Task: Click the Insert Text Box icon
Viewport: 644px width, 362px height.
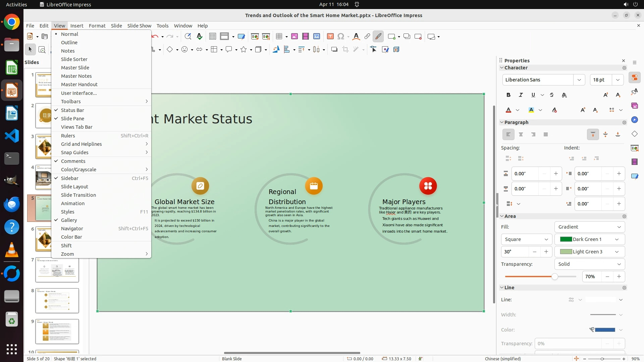Action: point(330,37)
